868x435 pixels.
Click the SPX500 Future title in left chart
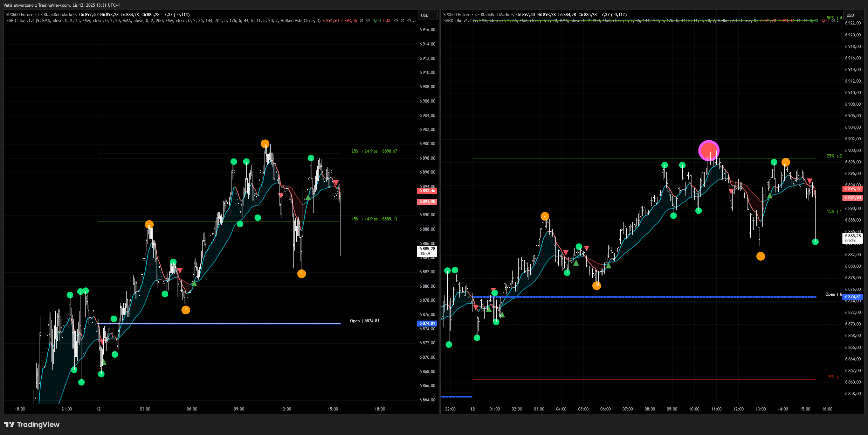(x=20, y=15)
